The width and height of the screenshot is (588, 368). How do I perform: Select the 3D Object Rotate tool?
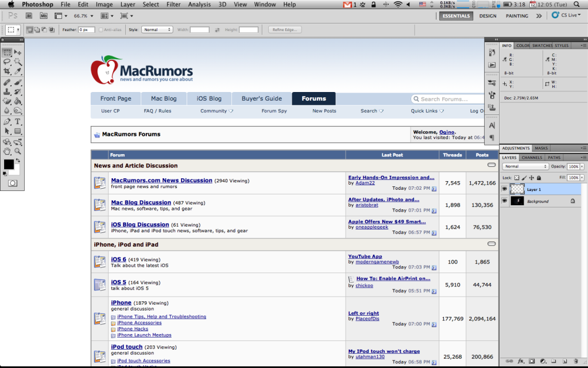7,143
